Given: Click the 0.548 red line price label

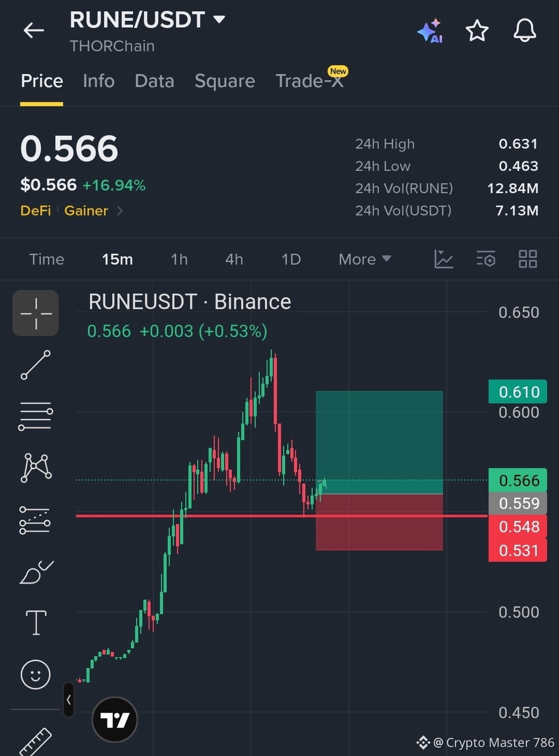Looking at the screenshot, I should (x=518, y=527).
